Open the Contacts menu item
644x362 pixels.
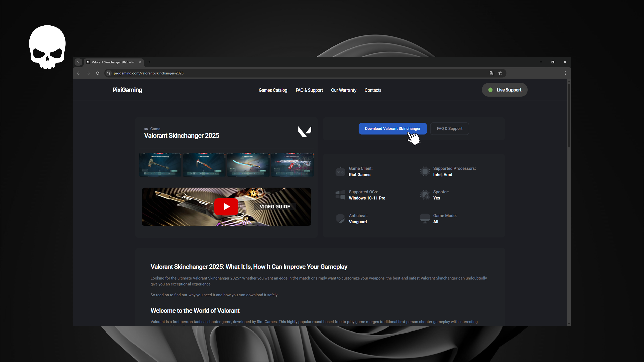point(373,90)
